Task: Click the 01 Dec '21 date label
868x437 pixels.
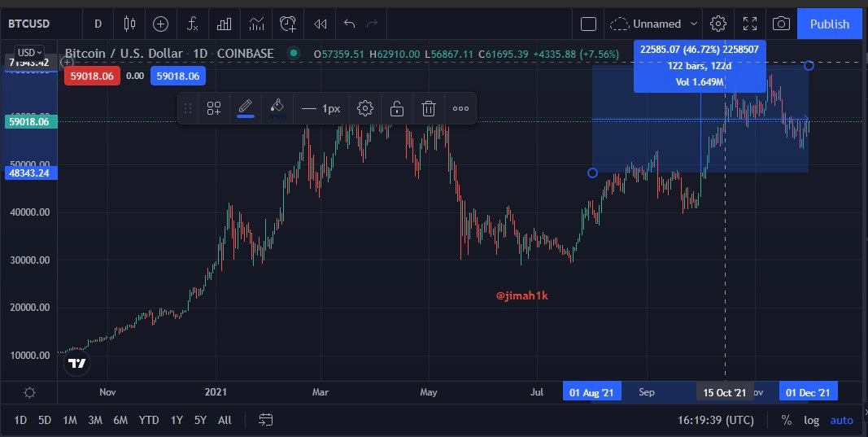Action: point(809,393)
